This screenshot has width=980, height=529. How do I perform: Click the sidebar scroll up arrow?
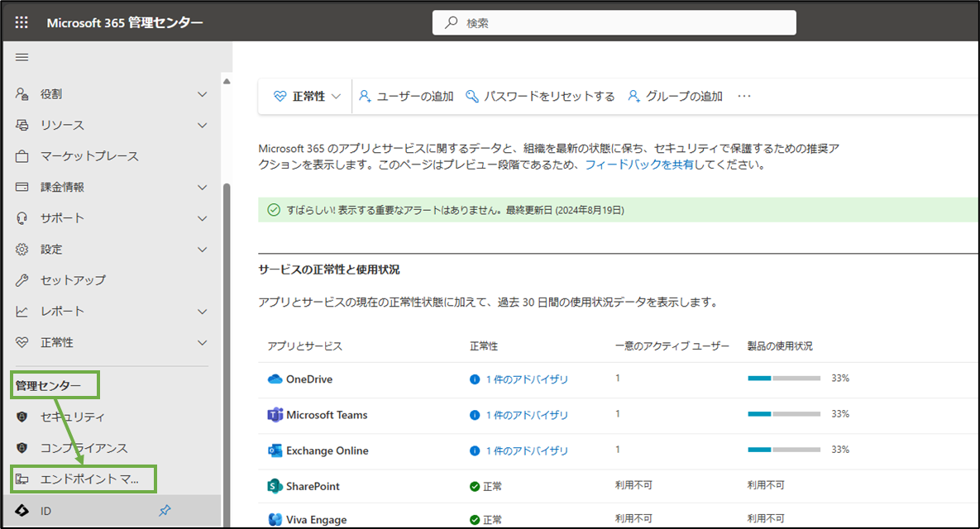coord(227,81)
